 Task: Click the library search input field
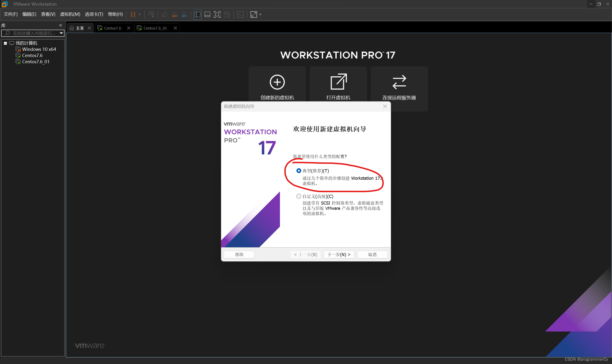click(x=33, y=33)
